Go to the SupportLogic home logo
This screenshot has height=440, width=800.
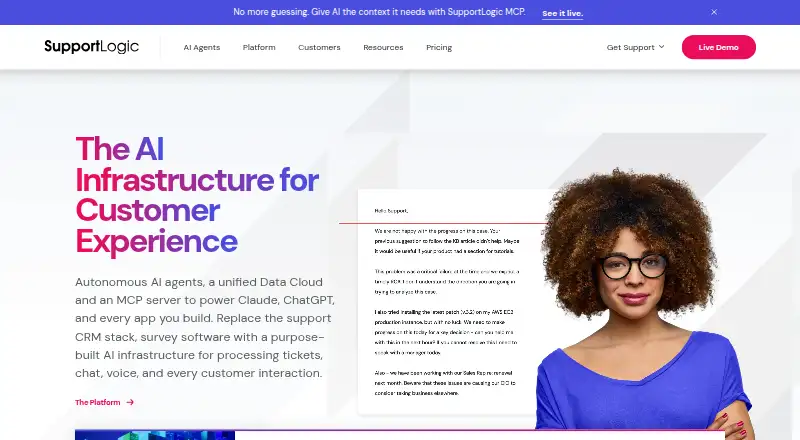[x=91, y=46]
